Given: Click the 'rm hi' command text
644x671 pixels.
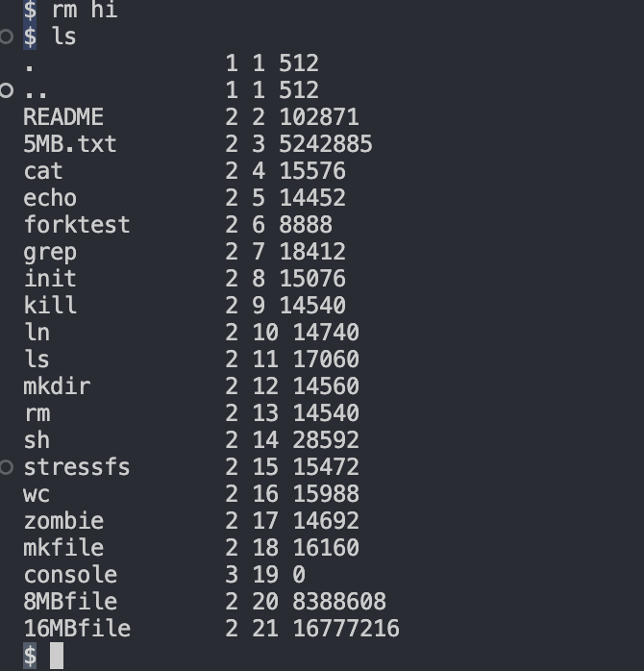Looking at the screenshot, I should 85,10.
